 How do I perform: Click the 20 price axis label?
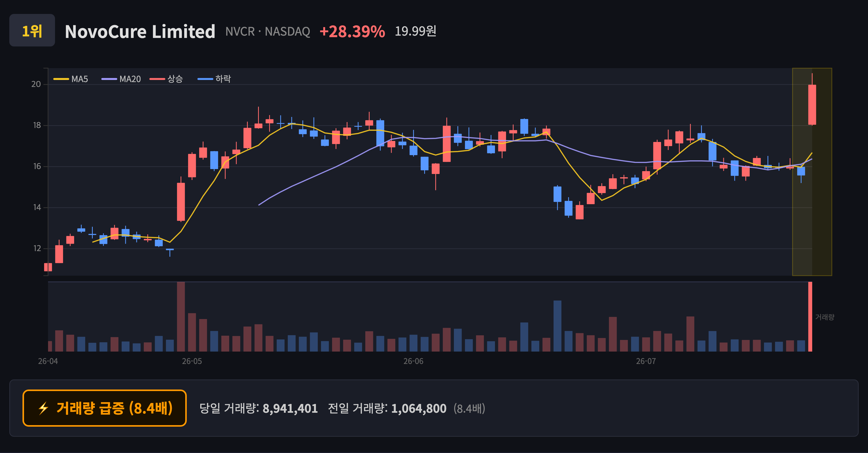point(36,84)
